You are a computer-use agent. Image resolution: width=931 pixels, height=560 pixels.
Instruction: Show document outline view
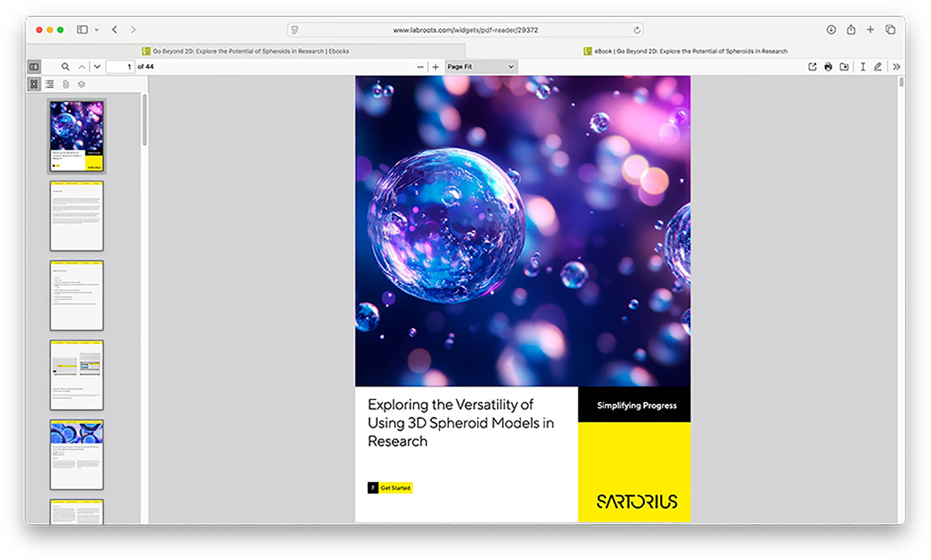point(50,84)
